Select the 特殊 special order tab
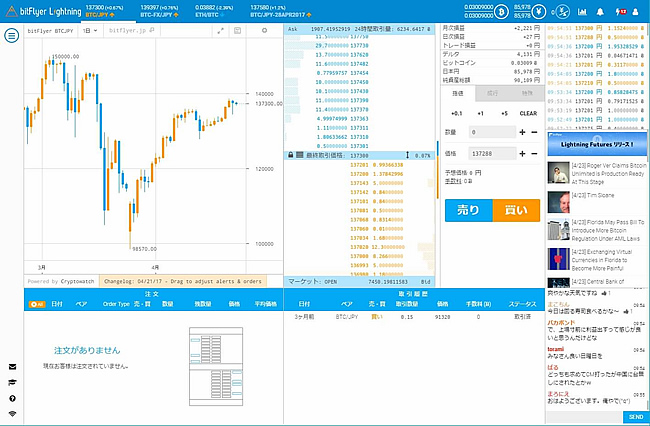 527,94
